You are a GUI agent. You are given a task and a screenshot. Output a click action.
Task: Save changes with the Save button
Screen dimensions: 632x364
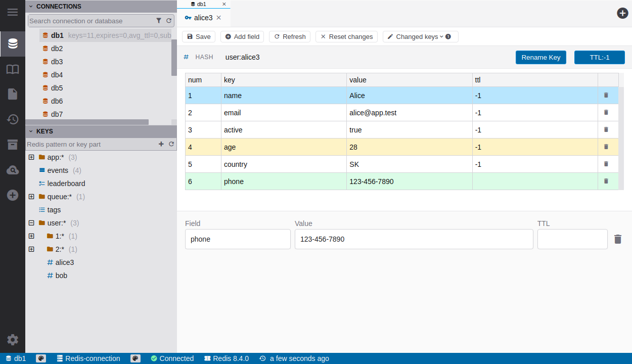(x=199, y=37)
